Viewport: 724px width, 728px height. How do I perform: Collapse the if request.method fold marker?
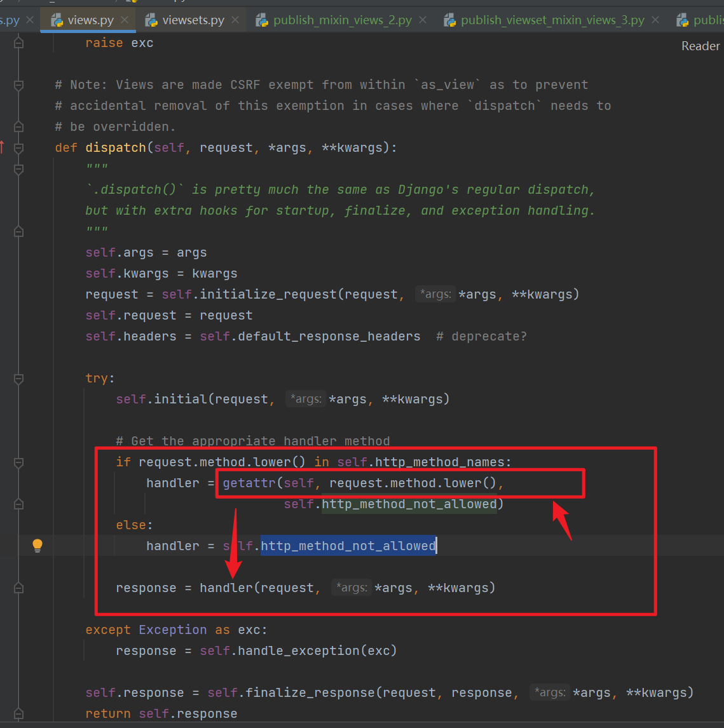tap(18, 462)
